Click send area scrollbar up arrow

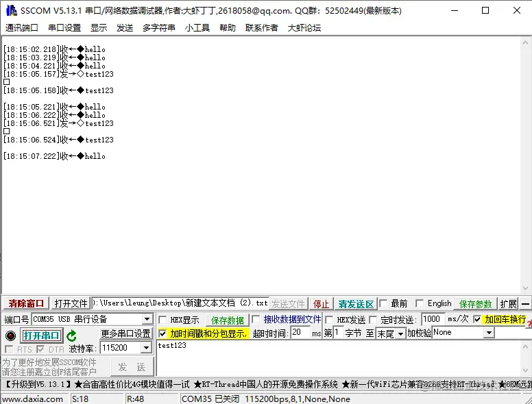pos(525,346)
